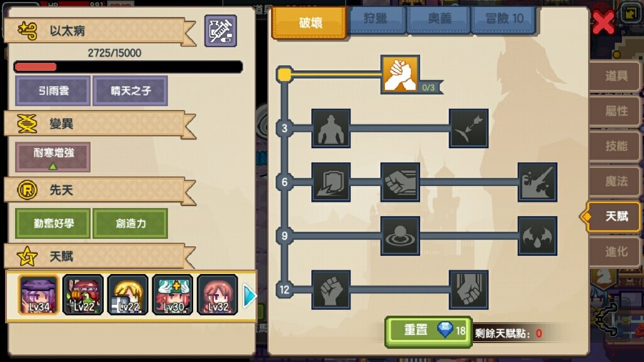Screen dimensions: 644x362
Task: Click the syringe medicine icon beside 以太病
Action: pos(221,31)
